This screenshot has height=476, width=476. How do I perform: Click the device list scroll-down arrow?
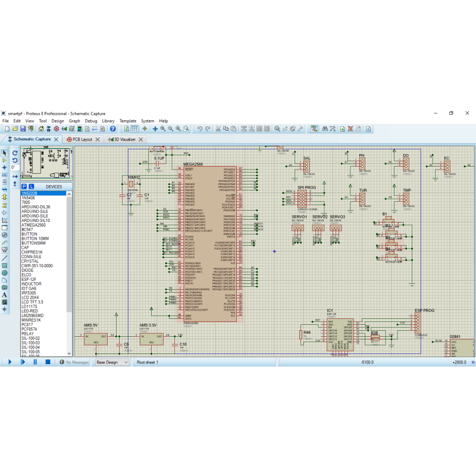pos(69,353)
